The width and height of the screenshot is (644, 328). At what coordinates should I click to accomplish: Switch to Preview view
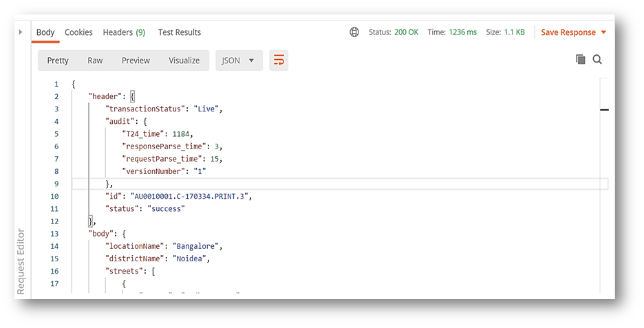point(136,61)
